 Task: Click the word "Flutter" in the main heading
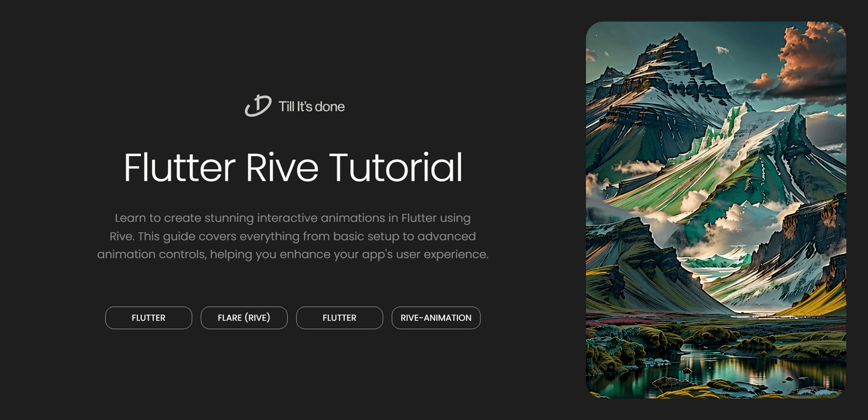coord(179,168)
